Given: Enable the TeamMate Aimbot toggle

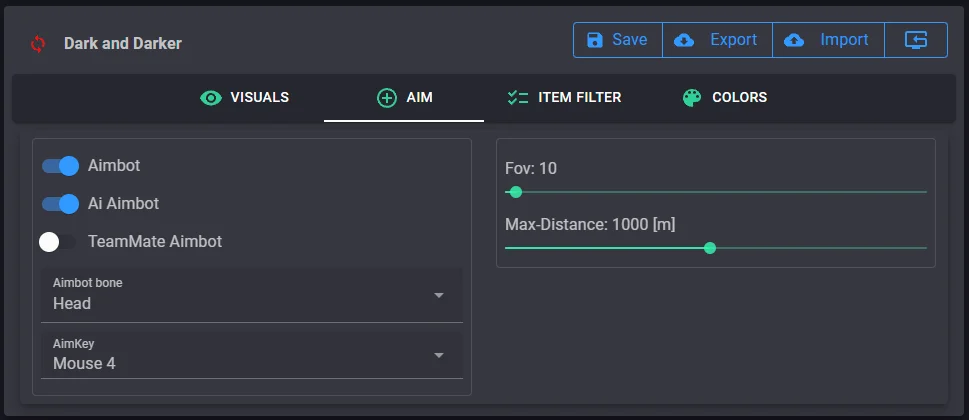Looking at the screenshot, I should 58,242.
